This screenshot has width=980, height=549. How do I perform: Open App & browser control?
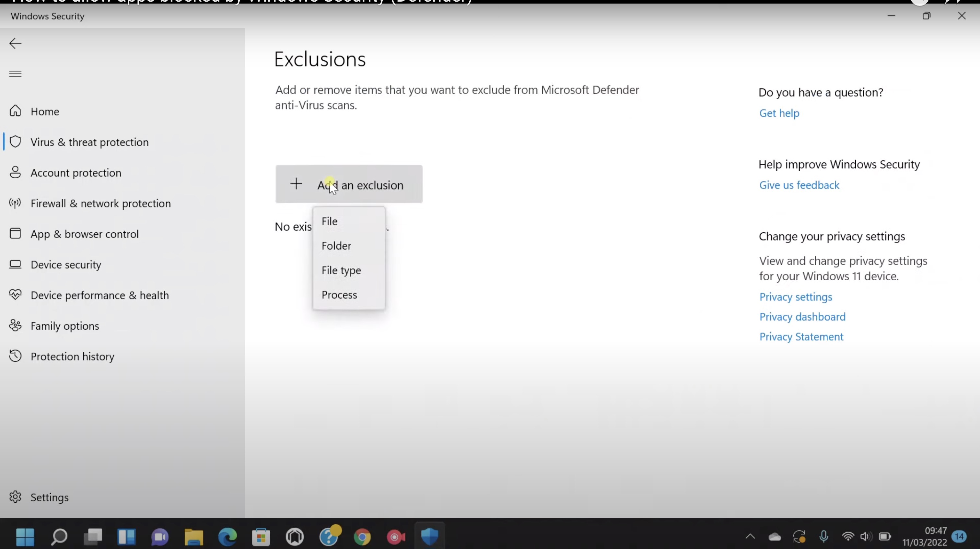pos(85,234)
